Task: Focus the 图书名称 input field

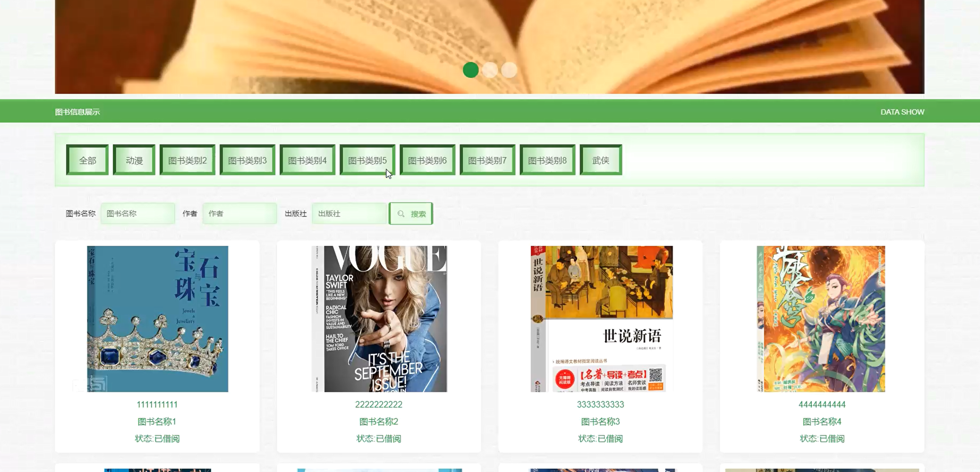Action: (138, 213)
